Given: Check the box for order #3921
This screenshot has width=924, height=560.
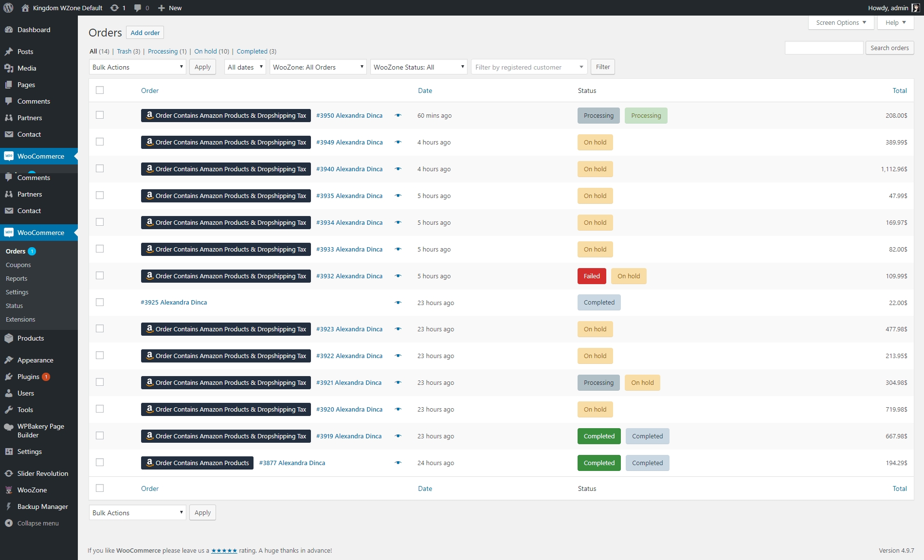Looking at the screenshot, I should tap(100, 382).
